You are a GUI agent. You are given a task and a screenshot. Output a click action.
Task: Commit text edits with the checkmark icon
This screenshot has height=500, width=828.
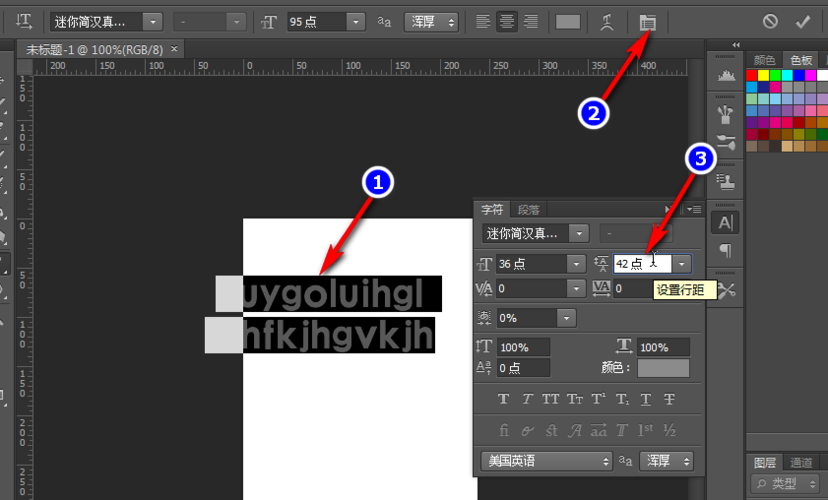[x=803, y=22]
